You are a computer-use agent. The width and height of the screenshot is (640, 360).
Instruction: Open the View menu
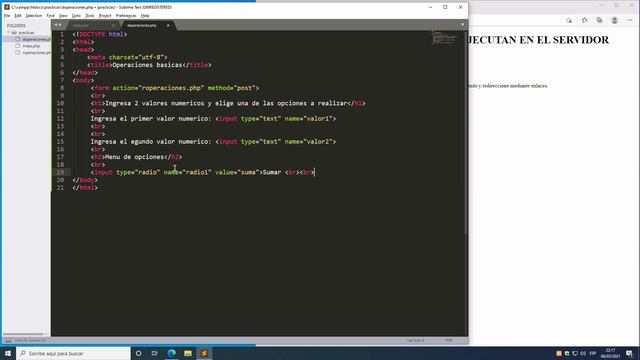pos(63,16)
